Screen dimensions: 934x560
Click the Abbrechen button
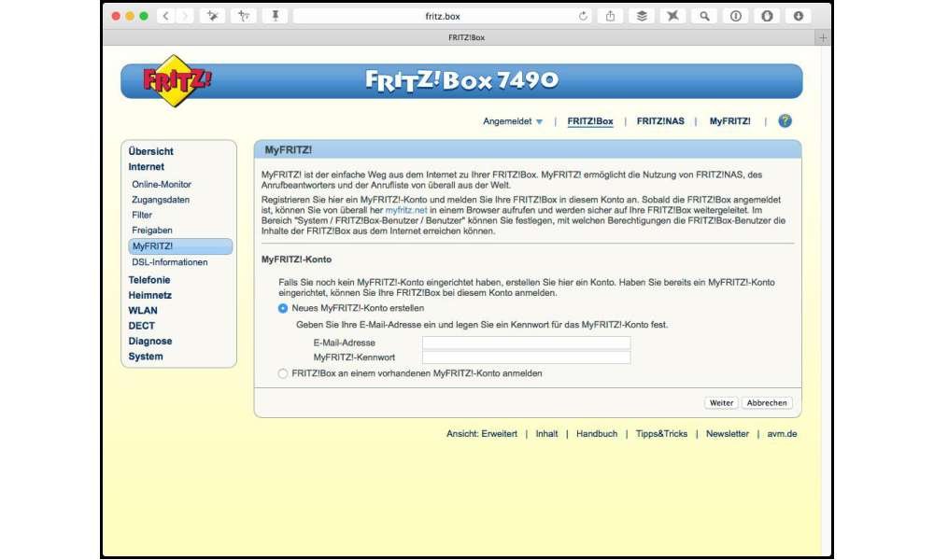pyautogui.click(x=767, y=403)
